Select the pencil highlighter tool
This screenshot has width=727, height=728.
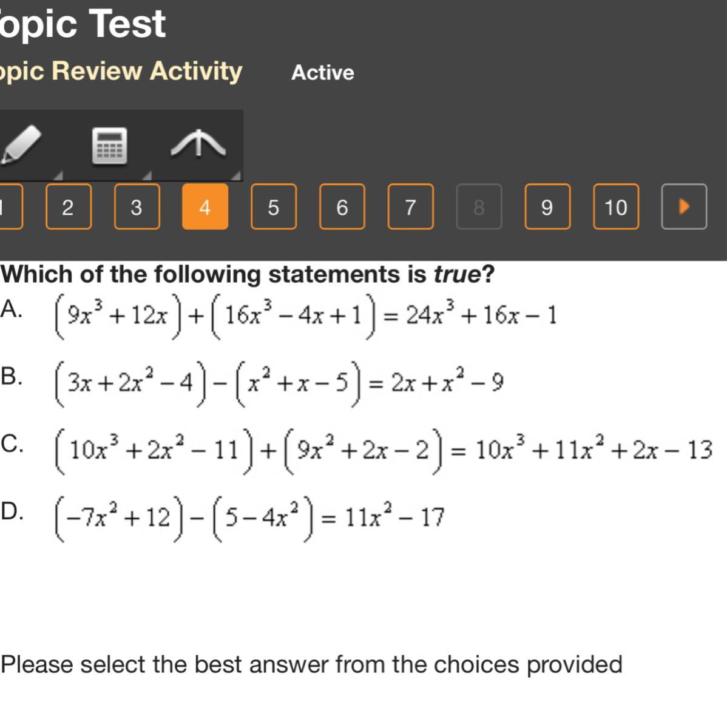click(22, 144)
